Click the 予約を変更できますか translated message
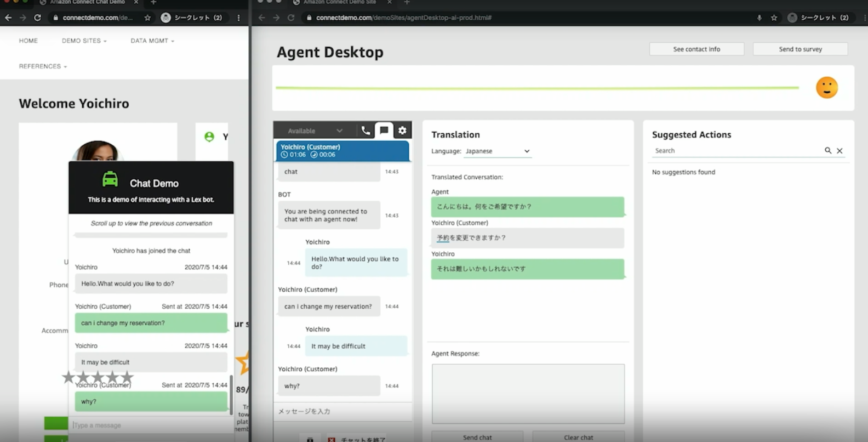 [527, 237]
